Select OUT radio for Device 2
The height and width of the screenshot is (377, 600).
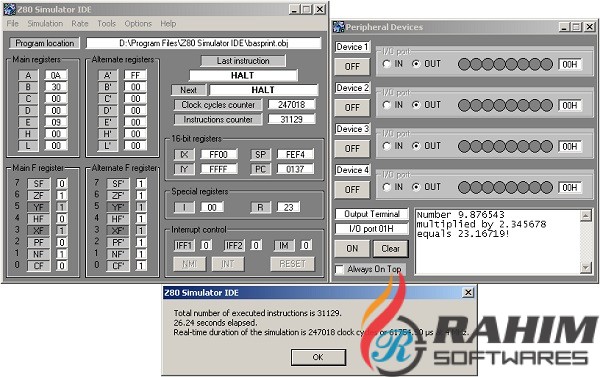[416, 104]
